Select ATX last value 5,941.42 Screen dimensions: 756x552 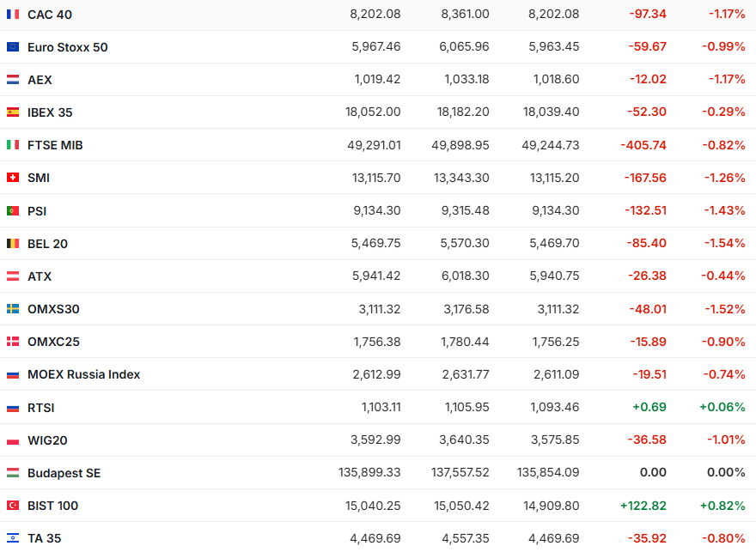[x=376, y=276]
